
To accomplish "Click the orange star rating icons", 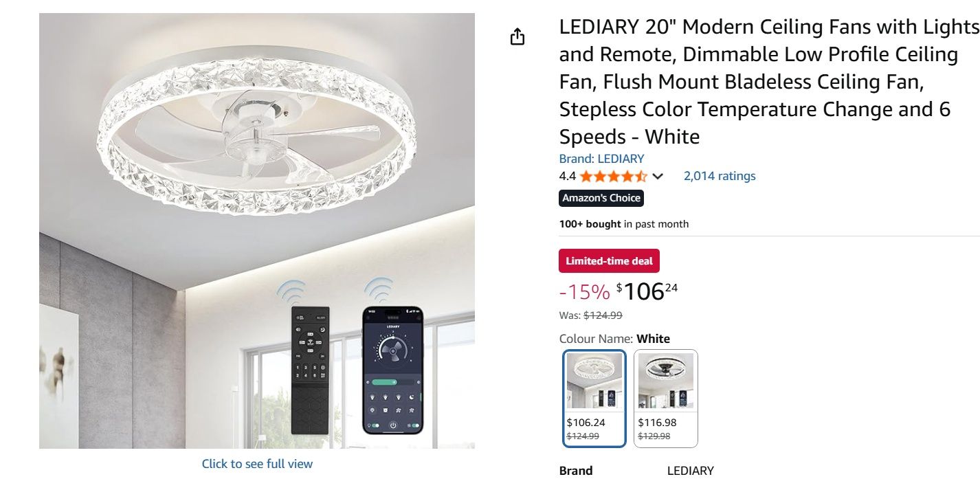I will point(613,177).
